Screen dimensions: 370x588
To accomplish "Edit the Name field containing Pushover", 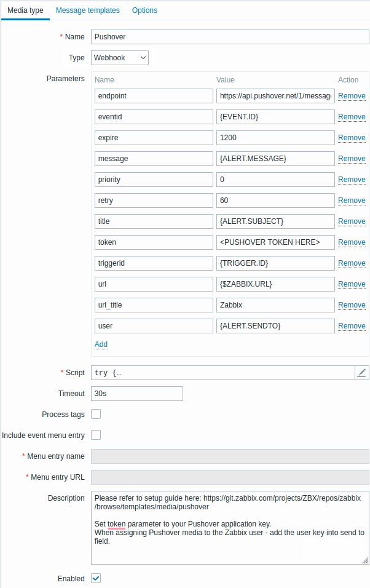I will point(230,37).
